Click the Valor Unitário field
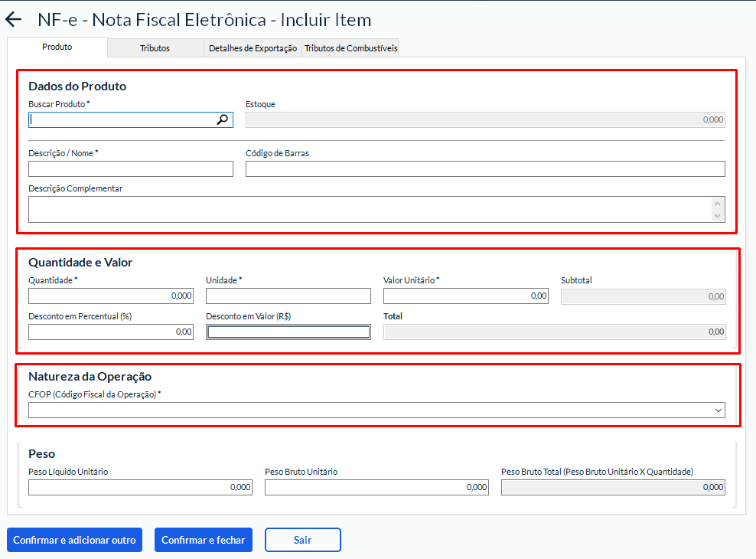 (x=465, y=296)
